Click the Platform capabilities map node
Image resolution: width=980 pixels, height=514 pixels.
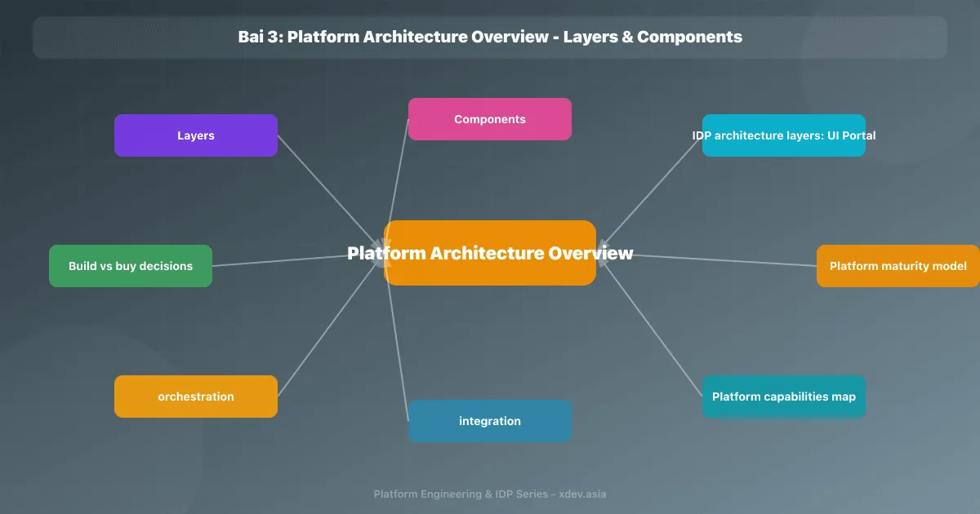[x=784, y=397]
